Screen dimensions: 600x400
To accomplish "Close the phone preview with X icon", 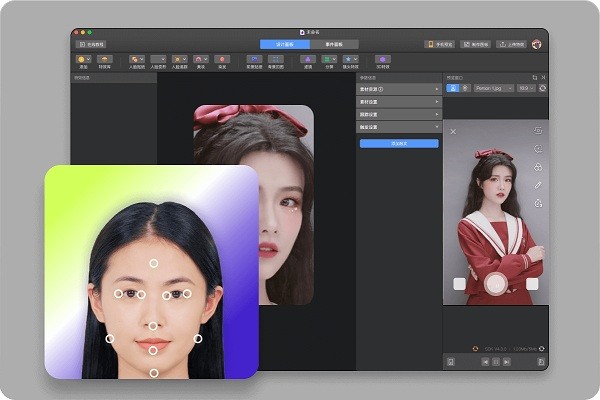I will click(452, 131).
